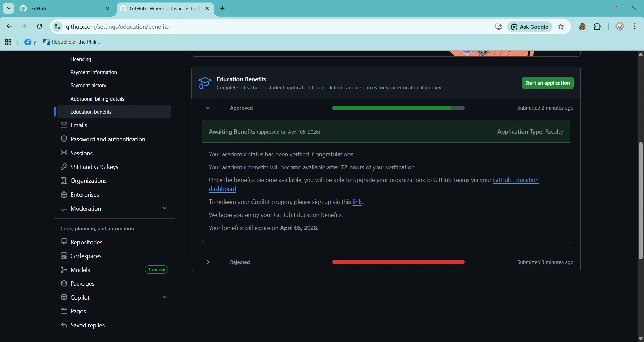Click the Enterprises globe icon
Screen dimensions: 644x342
[x=64, y=194]
